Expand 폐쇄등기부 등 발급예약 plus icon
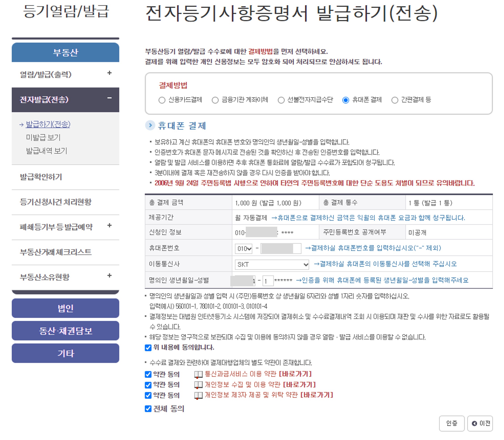The height and width of the screenshot is (440, 504). coord(109,225)
